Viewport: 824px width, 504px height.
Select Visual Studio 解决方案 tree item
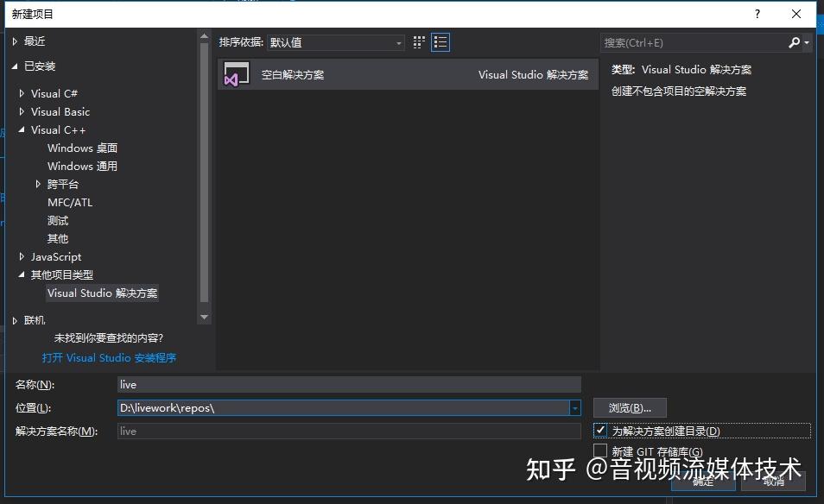tap(103, 293)
